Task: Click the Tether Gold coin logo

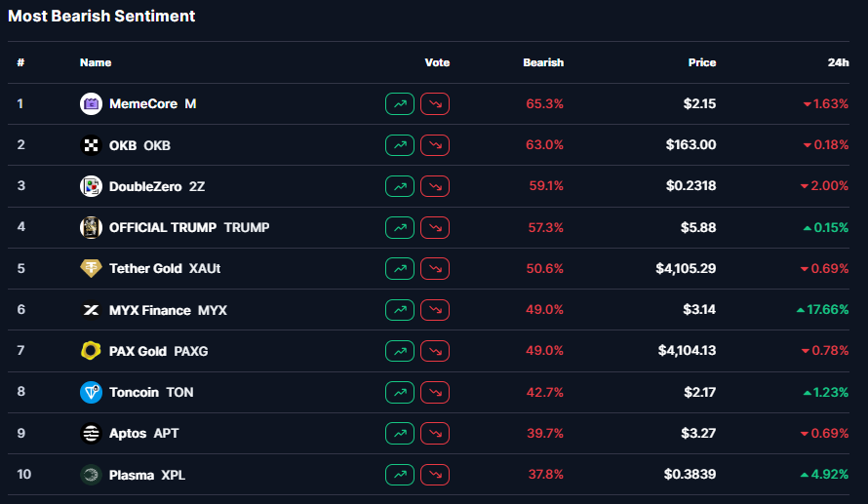Action: tap(91, 268)
